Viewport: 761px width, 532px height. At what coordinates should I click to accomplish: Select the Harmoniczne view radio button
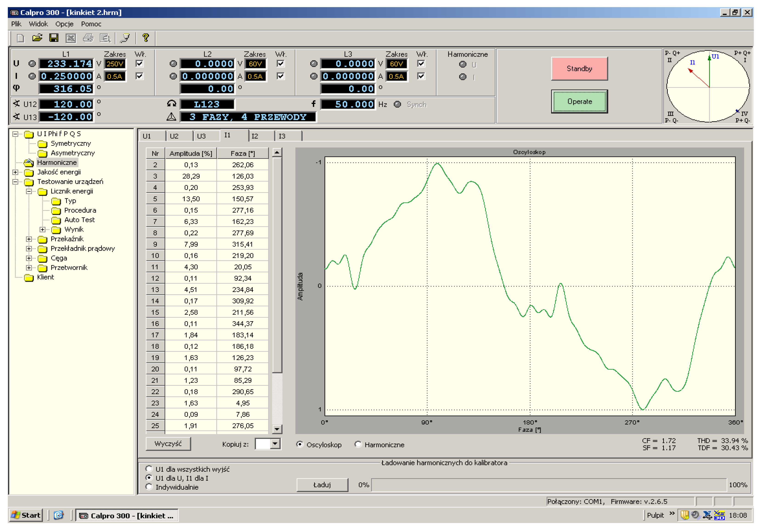[x=358, y=445]
